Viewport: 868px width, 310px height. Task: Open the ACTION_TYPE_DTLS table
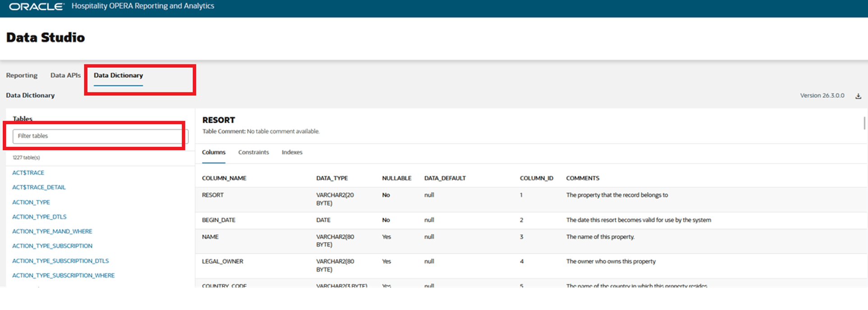[39, 217]
